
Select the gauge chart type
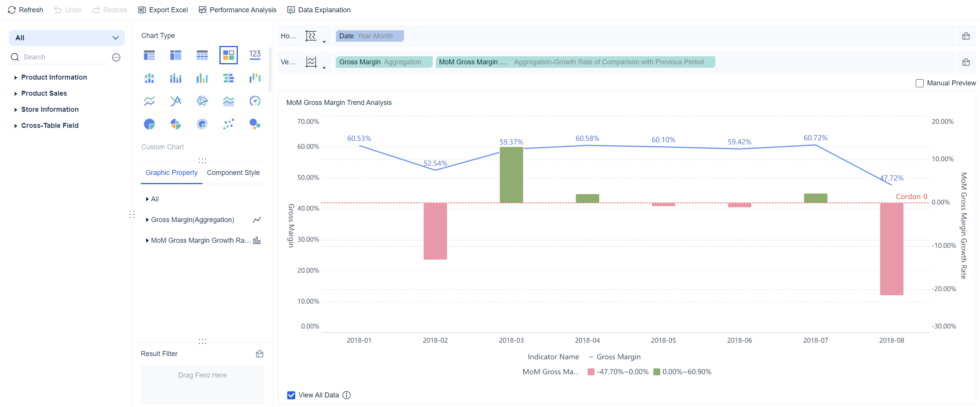pos(255,101)
